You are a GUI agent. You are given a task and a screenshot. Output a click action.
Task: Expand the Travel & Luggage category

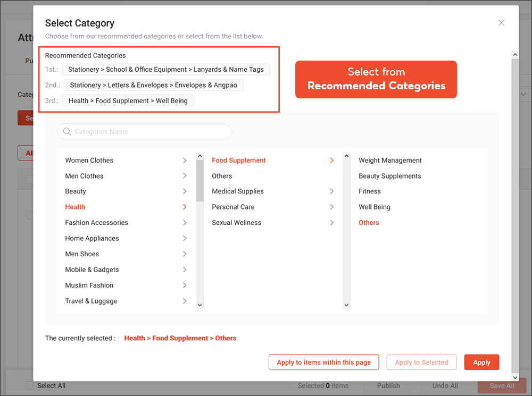click(x=185, y=301)
